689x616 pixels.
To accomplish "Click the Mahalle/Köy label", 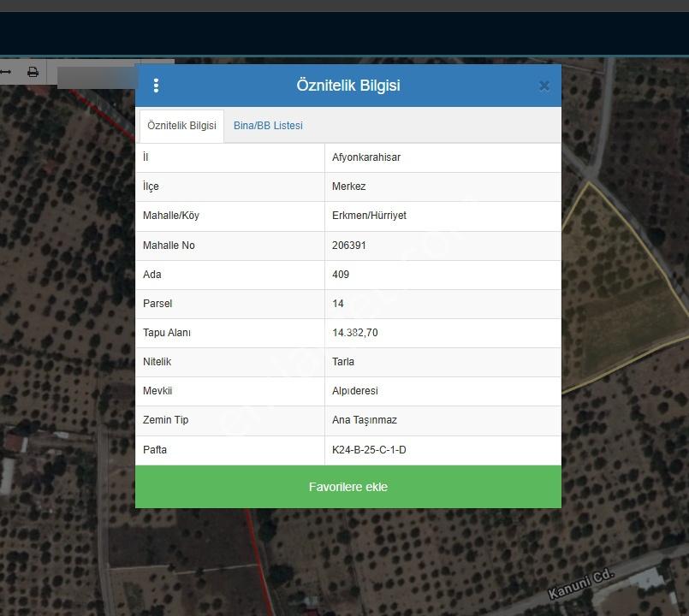I will 171,216.
